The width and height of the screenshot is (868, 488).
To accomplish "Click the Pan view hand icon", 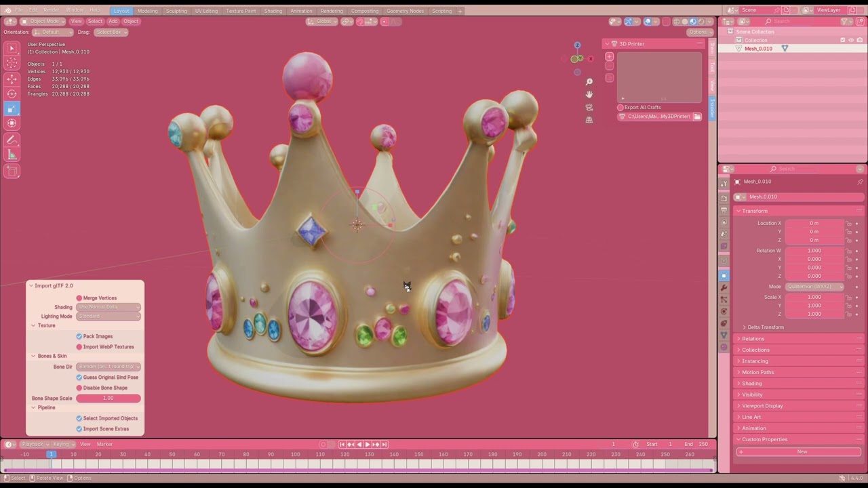I will (589, 94).
